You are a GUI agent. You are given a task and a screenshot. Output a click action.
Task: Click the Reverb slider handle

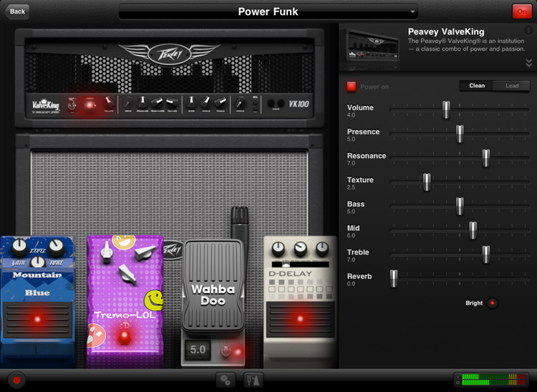tap(394, 278)
